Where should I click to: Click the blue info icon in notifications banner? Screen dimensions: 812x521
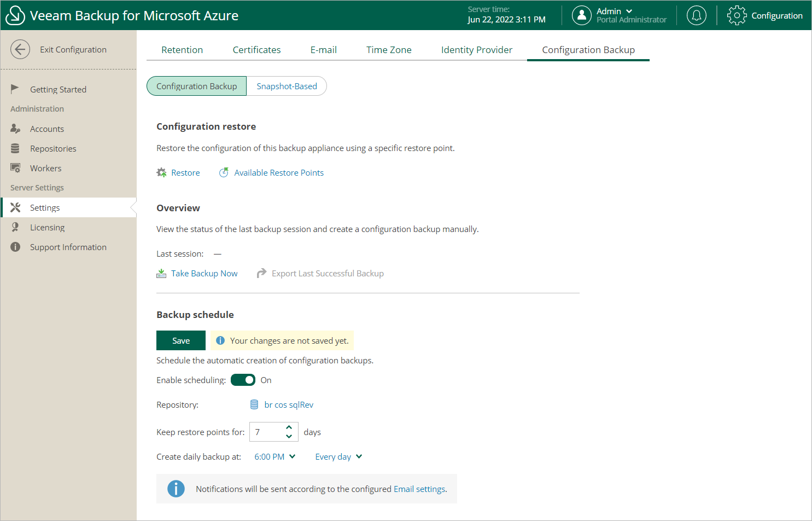point(176,489)
